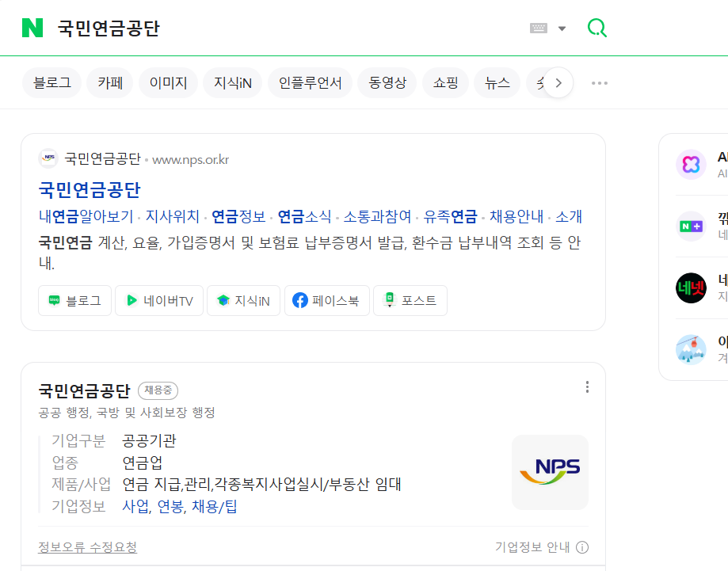Click the 채용중 badge next to company name
This screenshot has height=571, width=728.
coord(158,390)
